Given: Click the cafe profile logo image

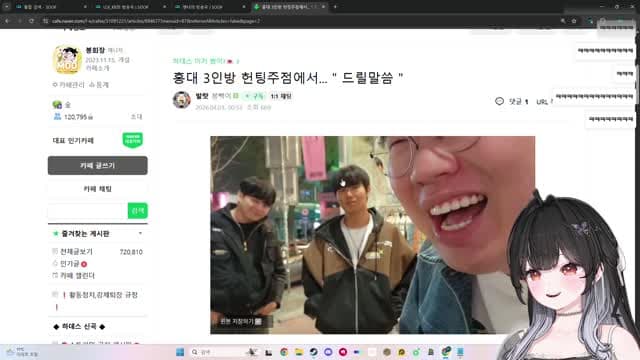Looking at the screenshot, I should point(67,60).
